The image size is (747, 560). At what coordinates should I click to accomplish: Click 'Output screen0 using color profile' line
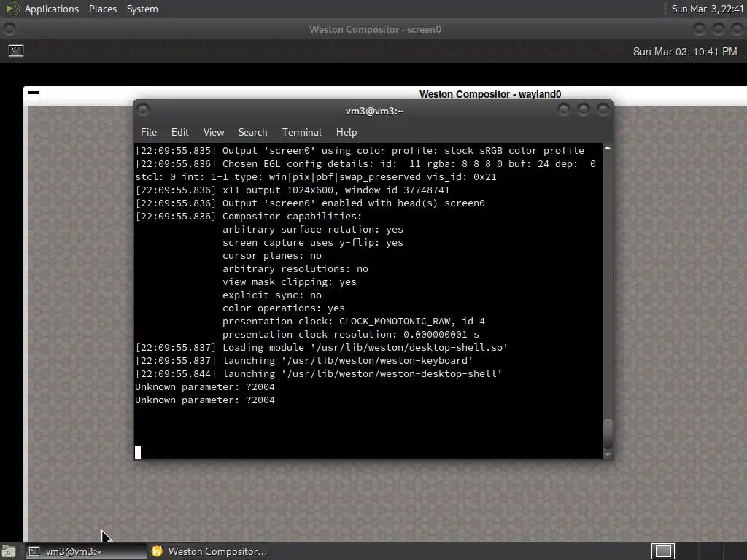tap(360, 150)
